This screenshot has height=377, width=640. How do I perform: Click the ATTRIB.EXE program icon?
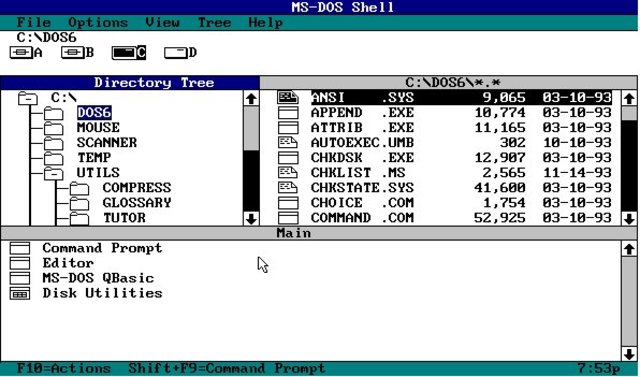pos(288,128)
